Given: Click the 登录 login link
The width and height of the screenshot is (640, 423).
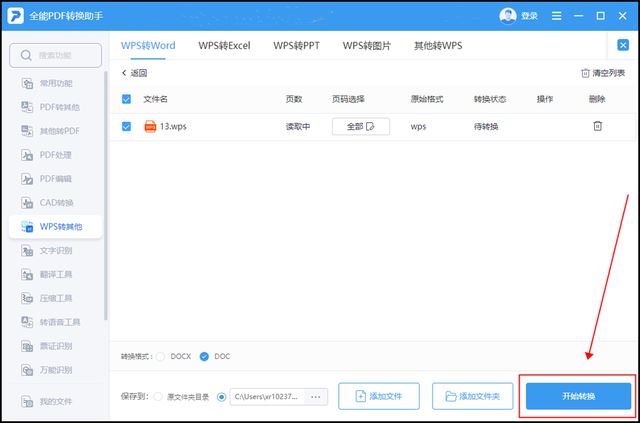Looking at the screenshot, I should tap(529, 16).
